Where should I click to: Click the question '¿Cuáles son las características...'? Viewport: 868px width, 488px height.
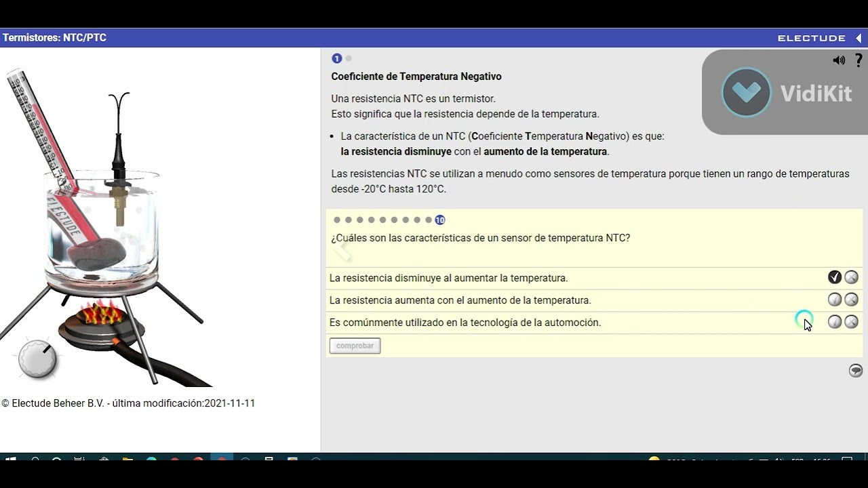click(481, 238)
